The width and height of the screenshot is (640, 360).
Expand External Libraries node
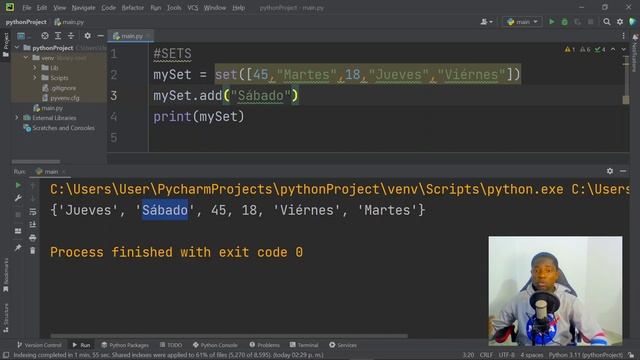[x=17, y=118]
